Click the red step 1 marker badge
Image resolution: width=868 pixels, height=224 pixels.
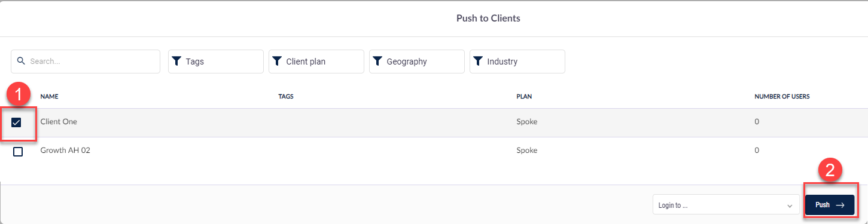[18, 94]
